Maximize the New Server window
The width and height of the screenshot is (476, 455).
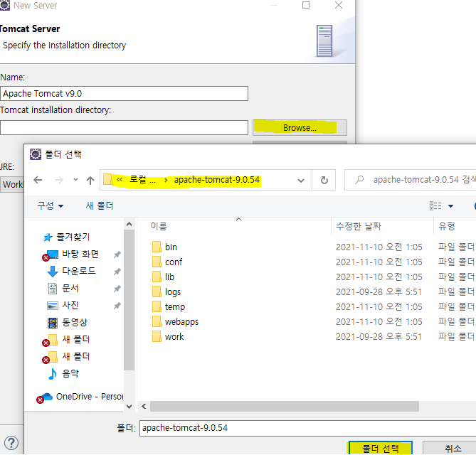[306, 5]
